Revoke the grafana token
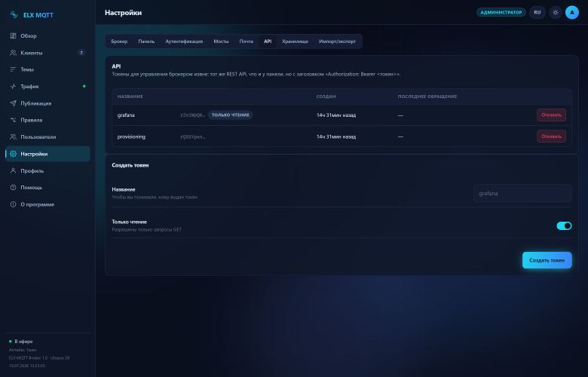Viewport: 588px width, 377px height. tap(551, 115)
